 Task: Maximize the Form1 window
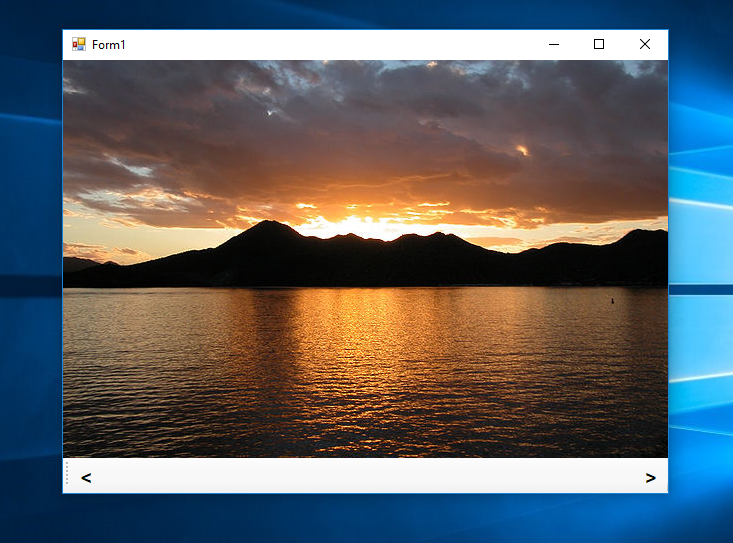[x=599, y=44]
